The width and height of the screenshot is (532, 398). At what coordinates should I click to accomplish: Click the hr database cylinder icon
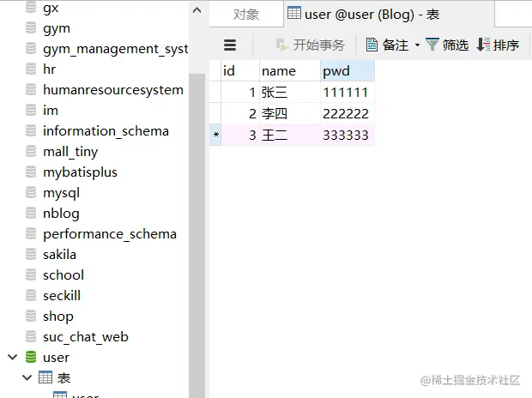click(x=31, y=69)
